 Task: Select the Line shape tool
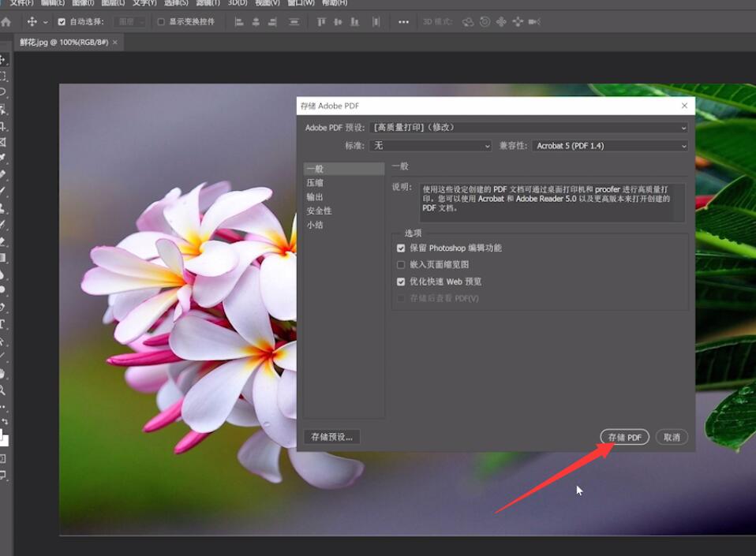point(3,356)
